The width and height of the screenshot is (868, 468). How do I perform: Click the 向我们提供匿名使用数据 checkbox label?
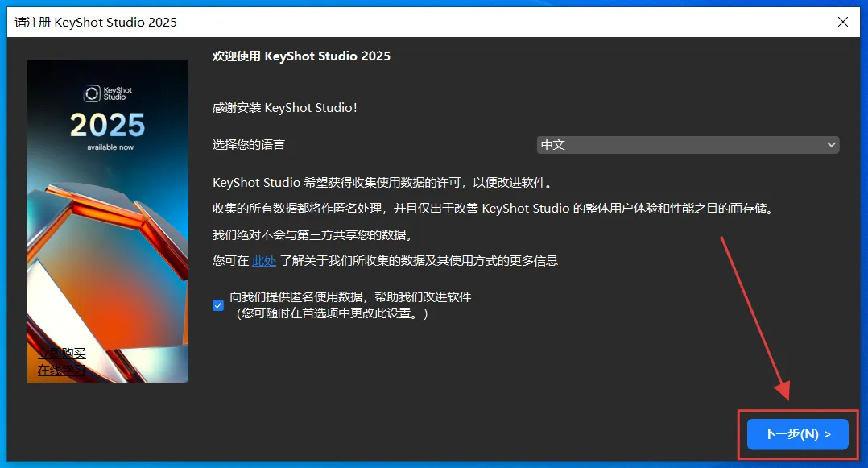point(350,304)
